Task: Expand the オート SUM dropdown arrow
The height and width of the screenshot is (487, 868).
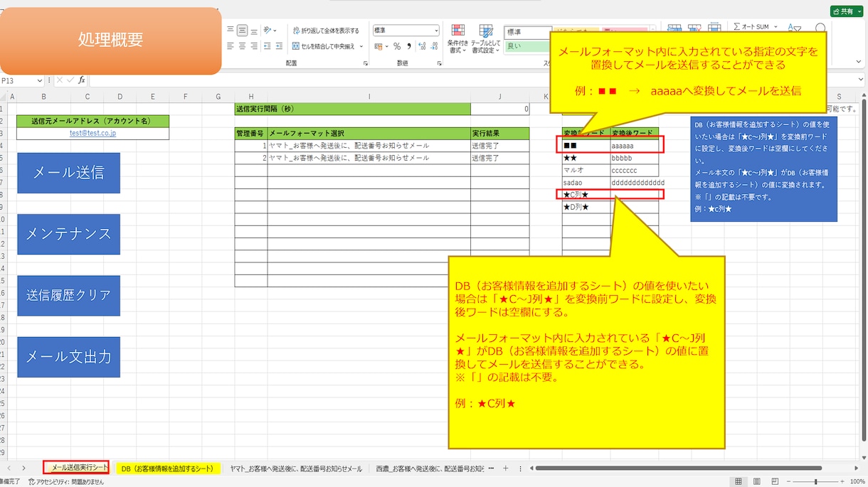Action: click(x=775, y=27)
